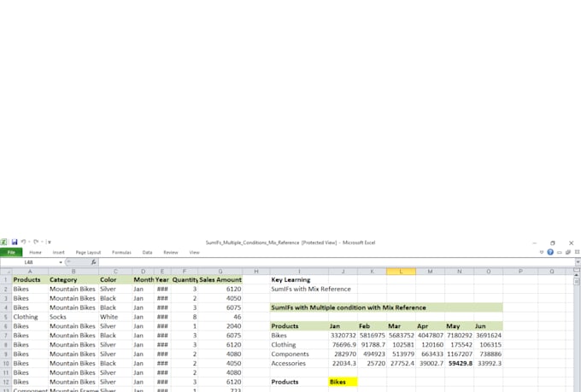This screenshot has height=392, width=581.
Task: Switch to the Home ribbon tab
Action: click(35, 252)
